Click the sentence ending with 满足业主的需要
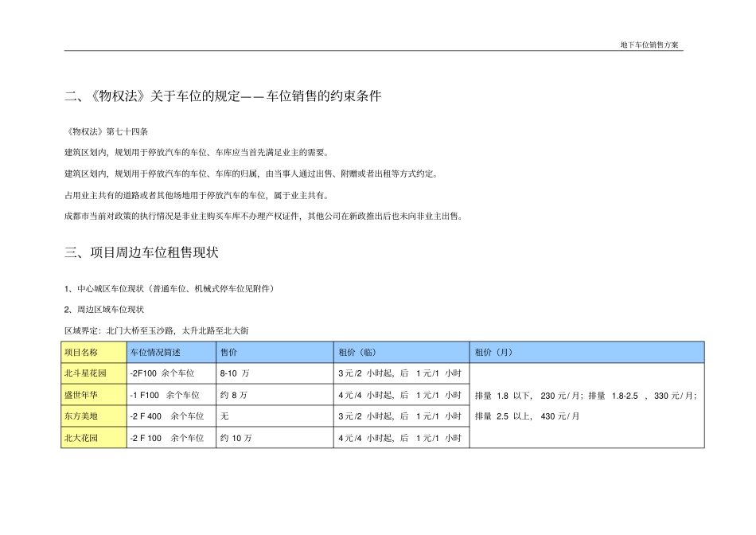This screenshot has height=535, width=756. coord(197,152)
